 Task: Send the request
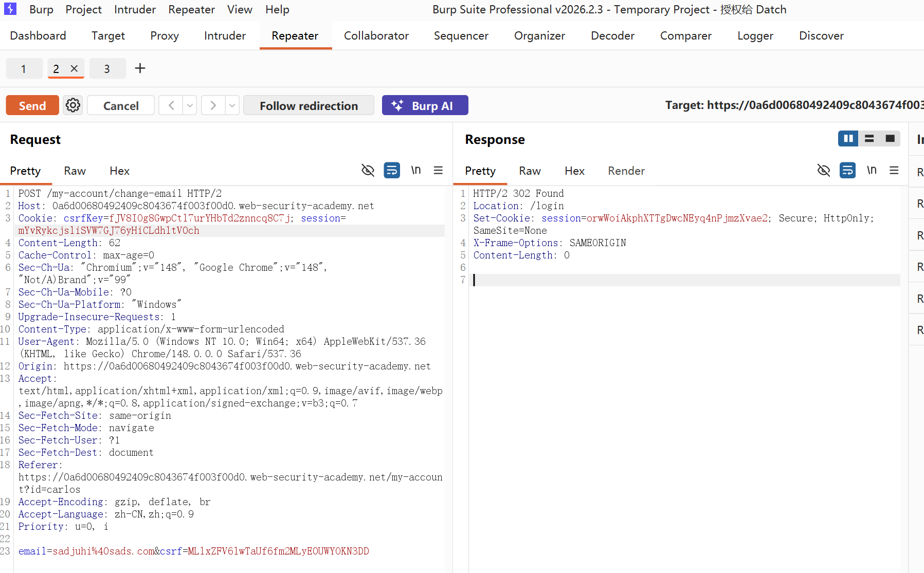point(32,105)
